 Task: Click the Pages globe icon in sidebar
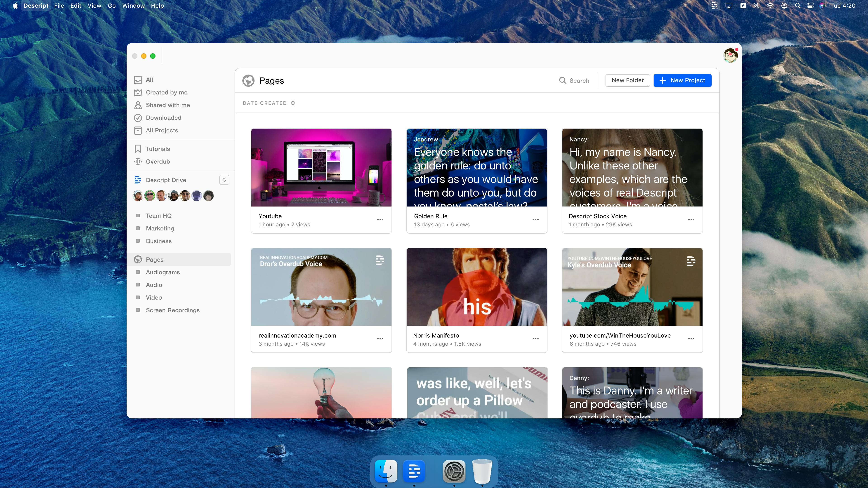tap(138, 260)
